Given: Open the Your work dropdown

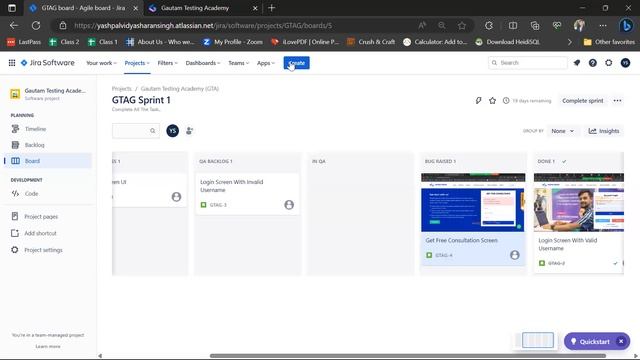Looking at the screenshot, I should click(101, 63).
